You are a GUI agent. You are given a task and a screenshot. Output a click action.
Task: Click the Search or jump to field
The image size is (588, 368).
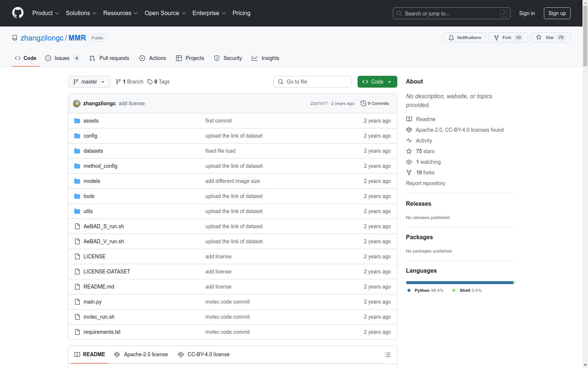coord(452,13)
